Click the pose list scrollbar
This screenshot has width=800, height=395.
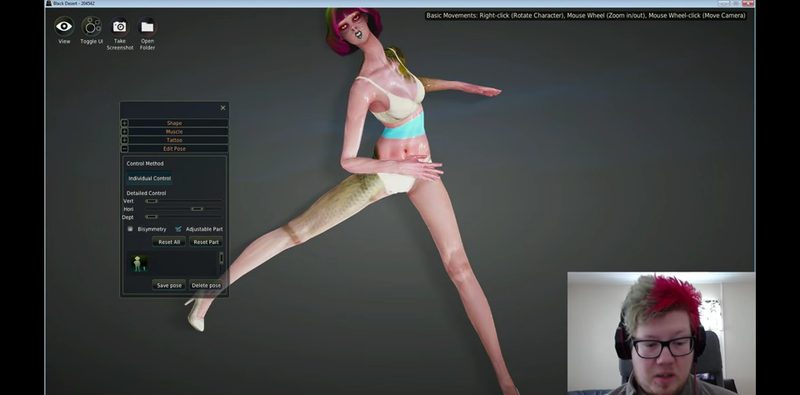221,258
